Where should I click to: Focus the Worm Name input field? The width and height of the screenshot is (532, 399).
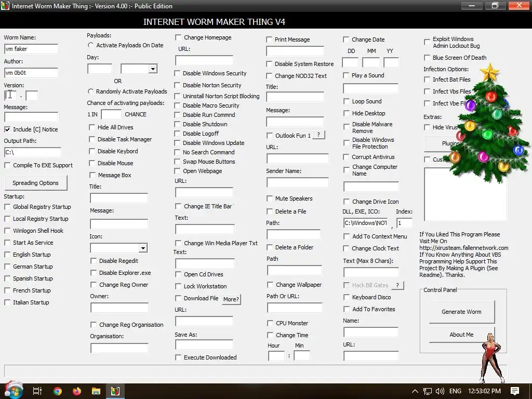coord(31,49)
